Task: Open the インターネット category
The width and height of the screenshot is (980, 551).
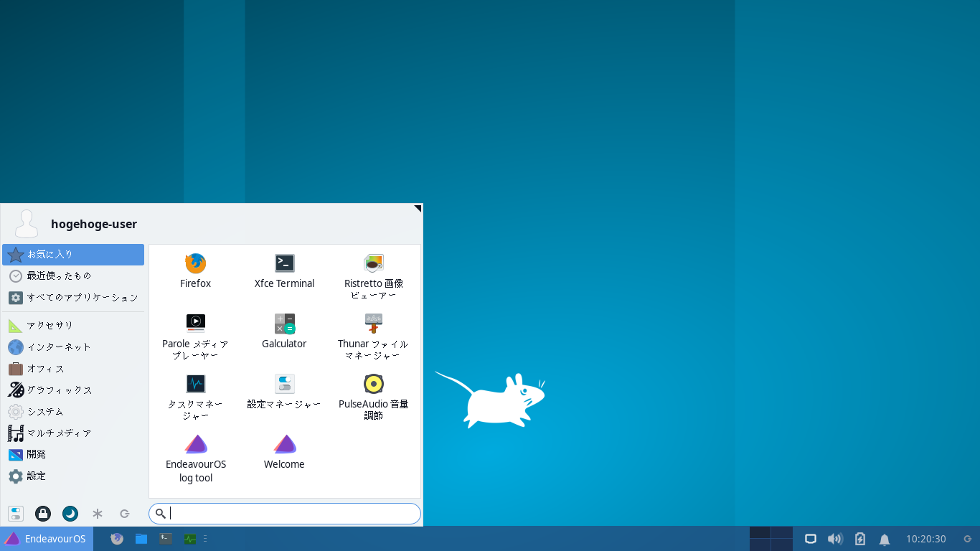Action: [x=73, y=347]
